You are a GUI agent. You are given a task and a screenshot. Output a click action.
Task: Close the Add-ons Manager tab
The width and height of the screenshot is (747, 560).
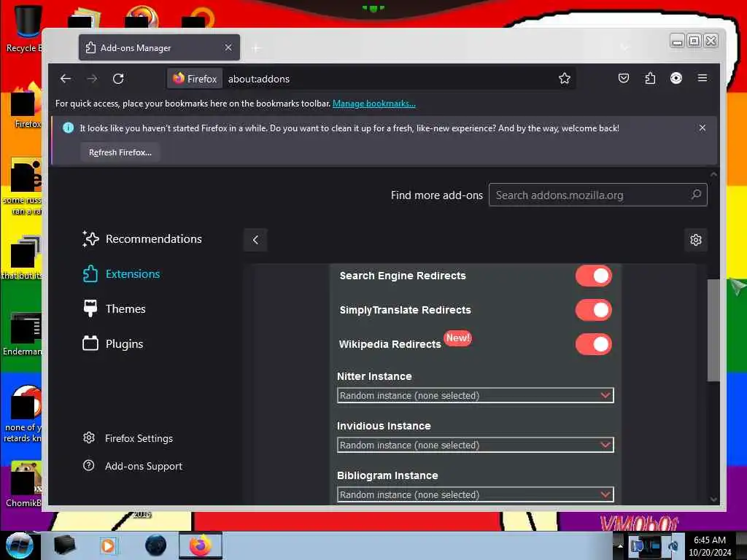[228, 47]
